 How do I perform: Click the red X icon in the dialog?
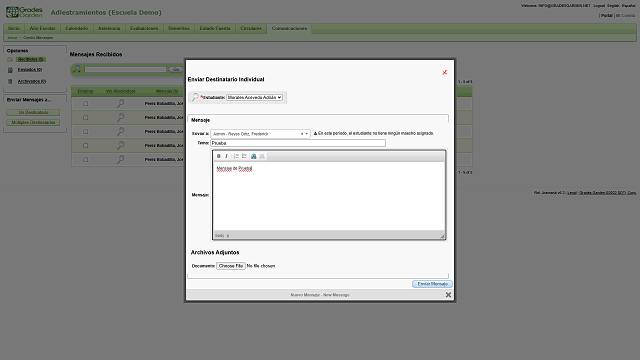click(444, 72)
